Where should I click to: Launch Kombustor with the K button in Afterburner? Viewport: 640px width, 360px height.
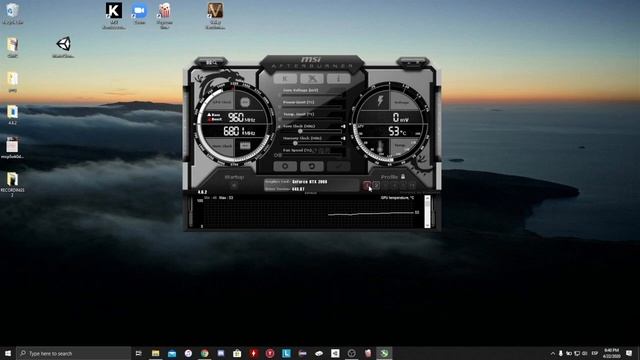285,78
